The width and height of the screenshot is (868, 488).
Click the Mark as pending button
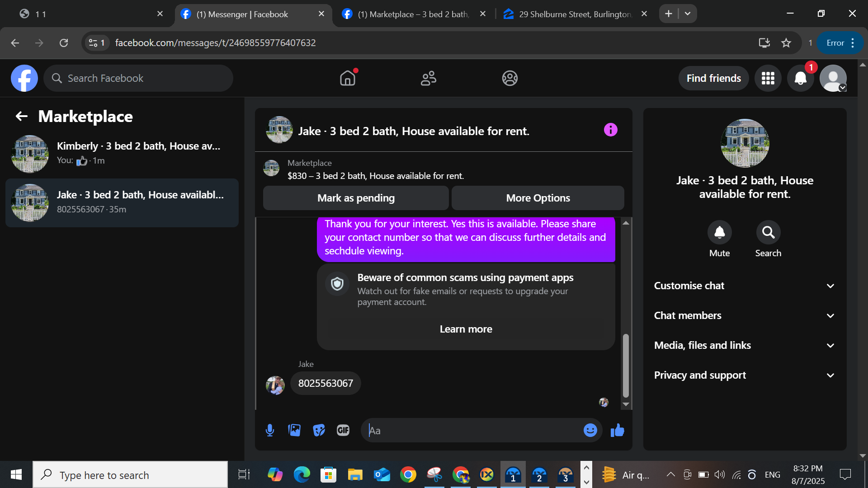click(x=356, y=198)
